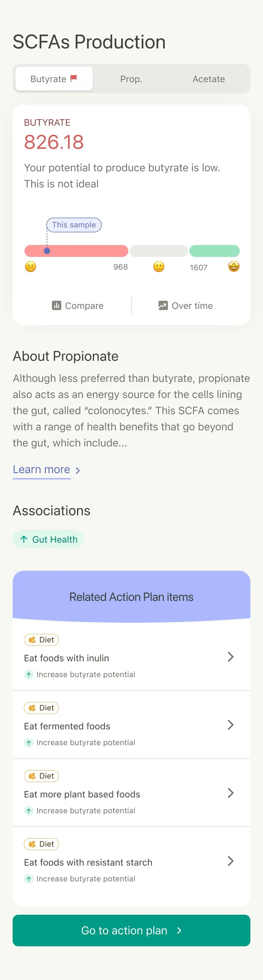Switch to the Prop. tab

131,79
